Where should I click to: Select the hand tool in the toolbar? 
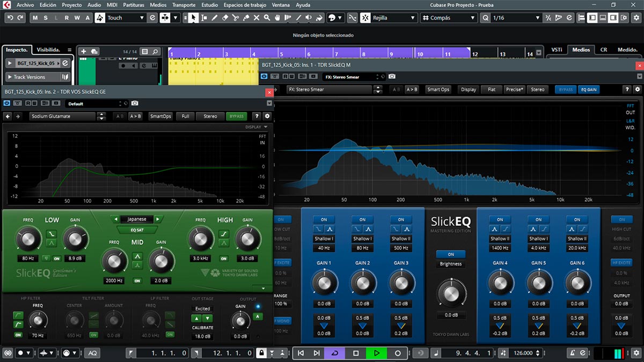click(x=277, y=18)
